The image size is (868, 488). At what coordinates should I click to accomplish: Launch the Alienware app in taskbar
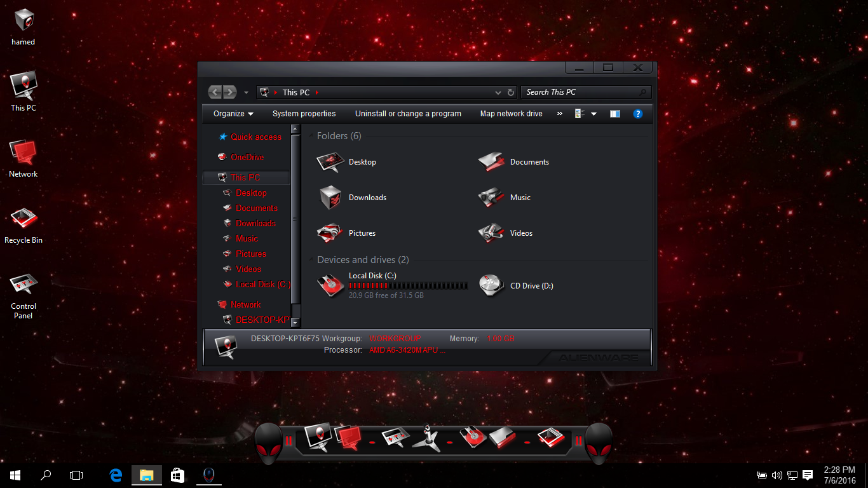208,475
